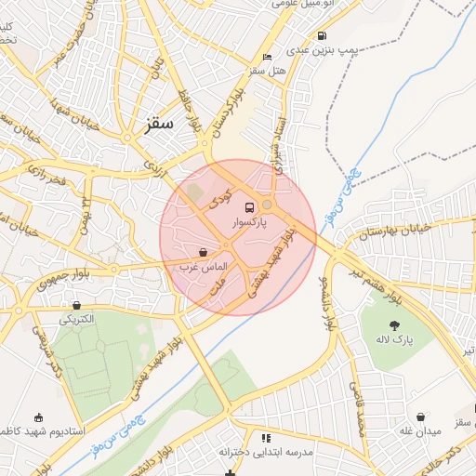The image size is (476, 476).
Task: Click the small roundabout on بلوار جمهوری
Action: [113, 270]
